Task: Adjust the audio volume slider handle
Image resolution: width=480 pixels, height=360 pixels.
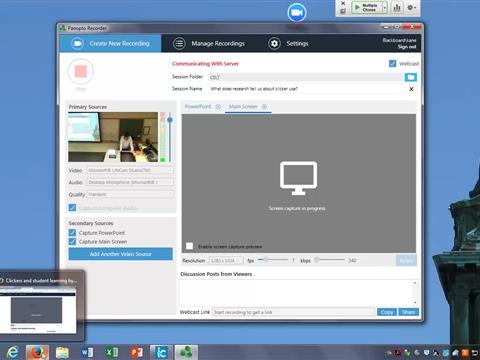Action: [170, 120]
